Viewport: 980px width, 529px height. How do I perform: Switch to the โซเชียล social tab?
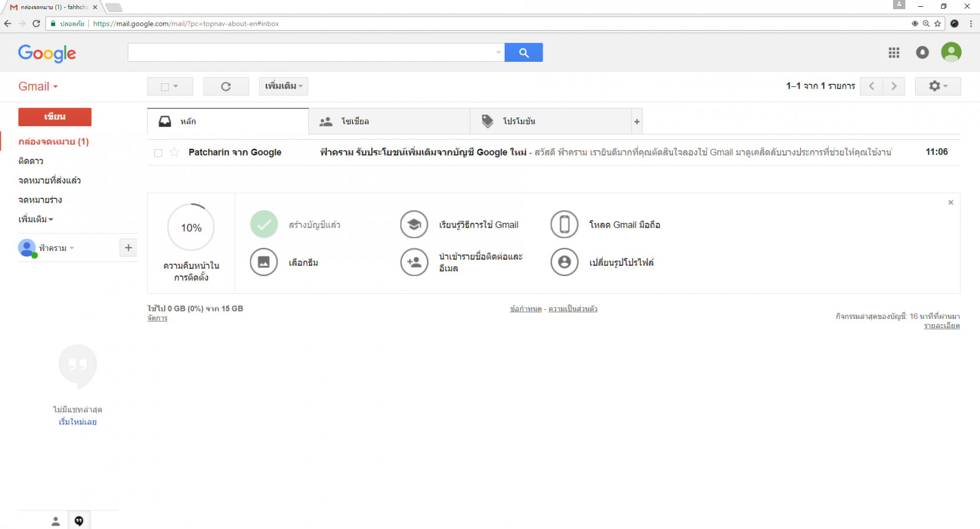[x=389, y=121]
